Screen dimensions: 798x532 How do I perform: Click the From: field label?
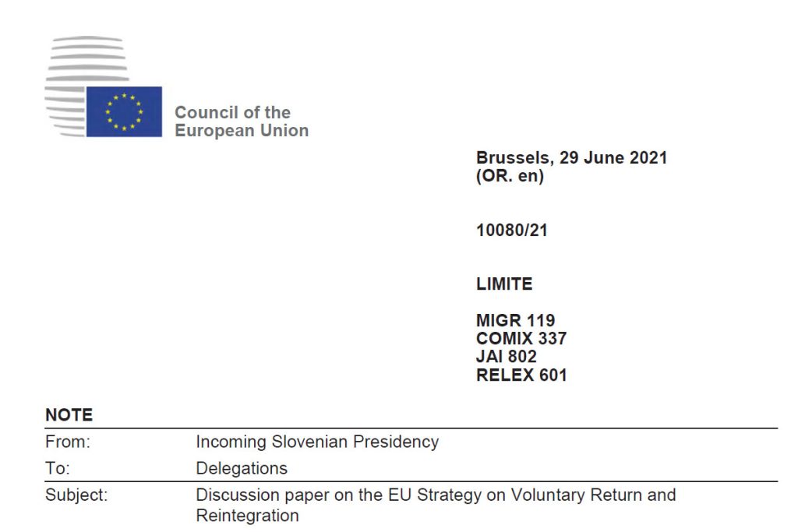(x=68, y=442)
